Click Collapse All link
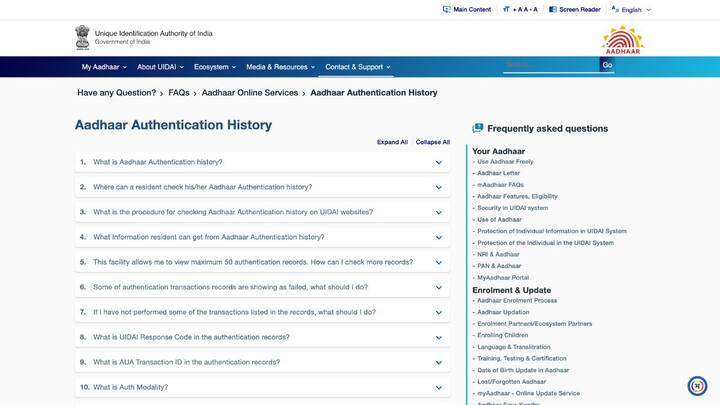The height and width of the screenshot is (405, 720). tap(433, 142)
